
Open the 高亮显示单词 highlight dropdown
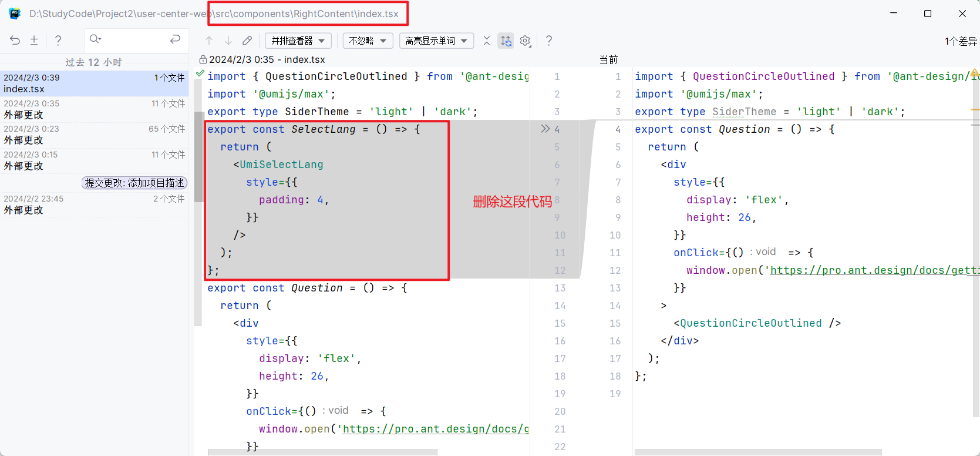(436, 41)
